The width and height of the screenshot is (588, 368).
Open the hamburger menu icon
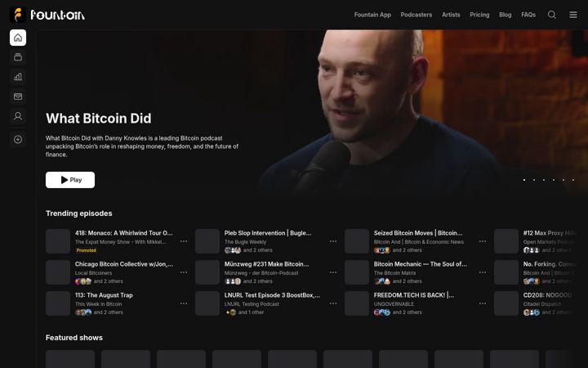(x=573, y=15)
